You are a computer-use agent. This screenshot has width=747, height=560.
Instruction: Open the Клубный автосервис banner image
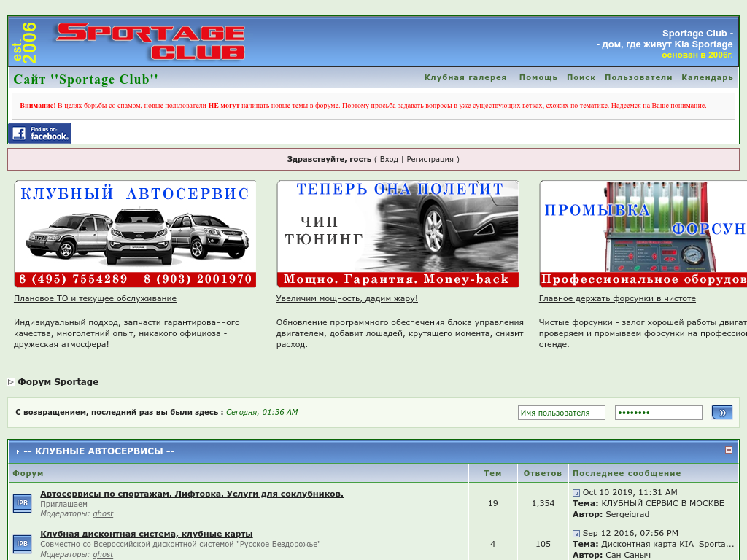(135, 234)
